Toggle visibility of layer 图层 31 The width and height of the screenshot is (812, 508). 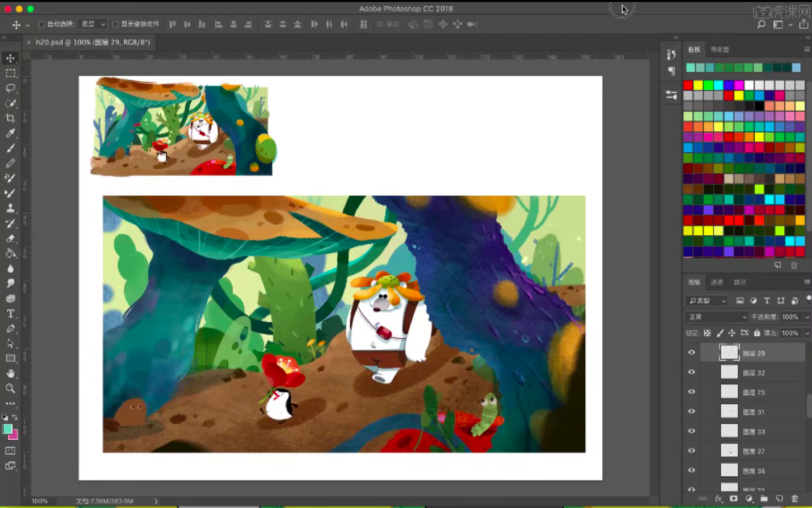[691, 412]
